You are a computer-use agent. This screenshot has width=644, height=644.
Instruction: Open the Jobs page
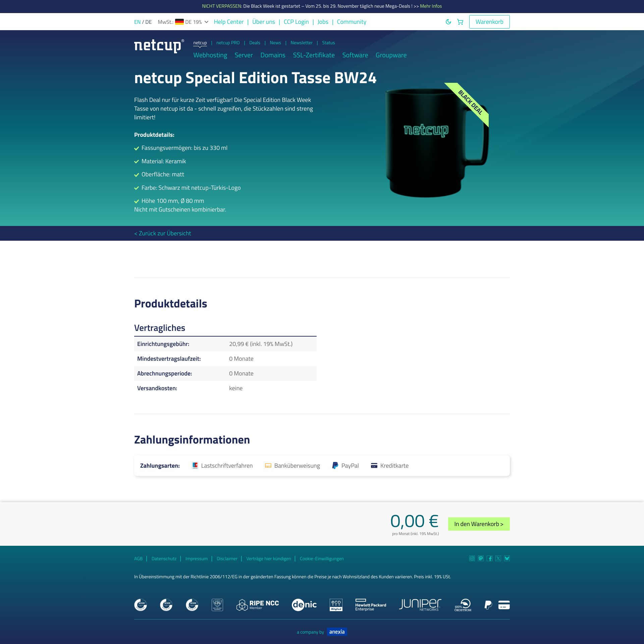[x=323, y=22]
